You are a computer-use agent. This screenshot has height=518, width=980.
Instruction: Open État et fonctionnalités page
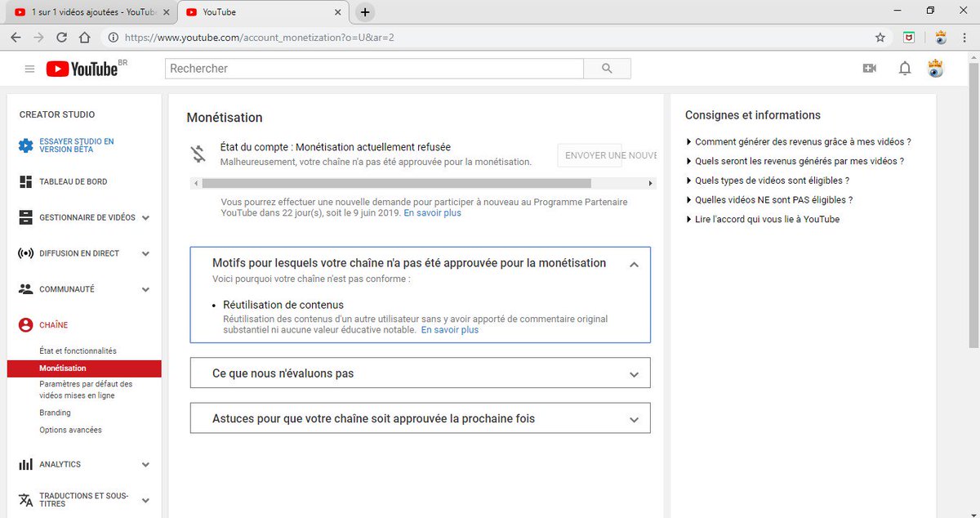[x=78, y=351]
